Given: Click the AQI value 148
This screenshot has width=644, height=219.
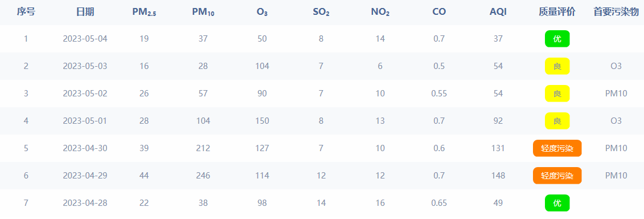Looking at the screenshot, I should [498, 176].
